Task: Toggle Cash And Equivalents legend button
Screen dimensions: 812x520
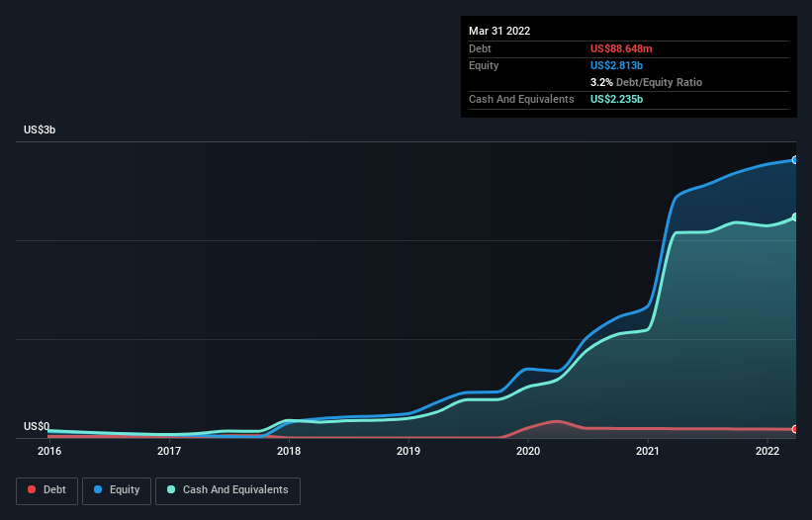Action: (x=227, y=490)
